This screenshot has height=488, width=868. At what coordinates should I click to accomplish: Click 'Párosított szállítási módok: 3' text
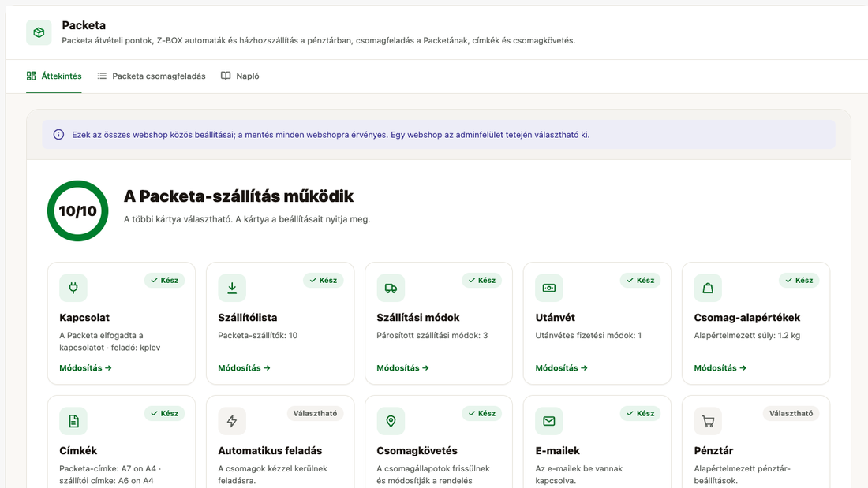click(x=432, y=335)
